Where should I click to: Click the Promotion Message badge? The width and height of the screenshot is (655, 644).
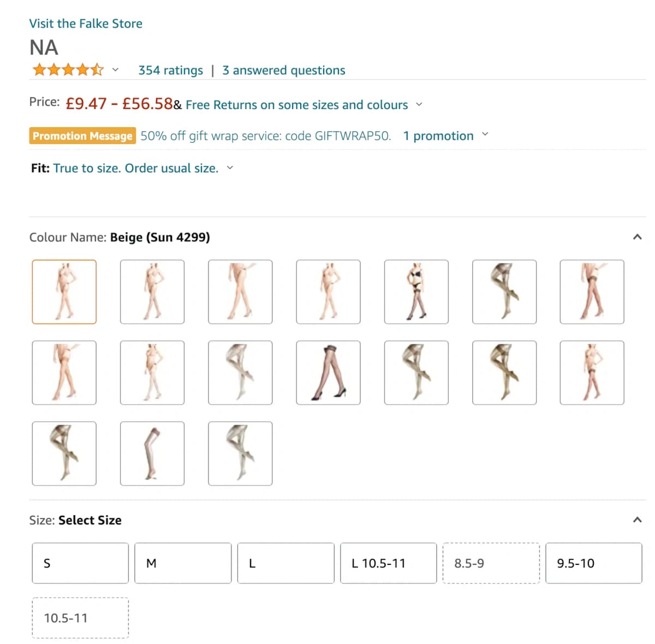pos(82,135)
